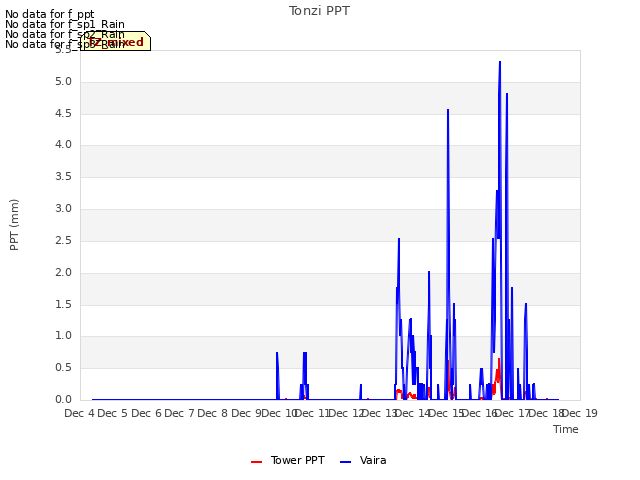This screenshot has height=480, width=640.
Task: Click the 2.5 y-axis tick label
Action: pos(63,240)
